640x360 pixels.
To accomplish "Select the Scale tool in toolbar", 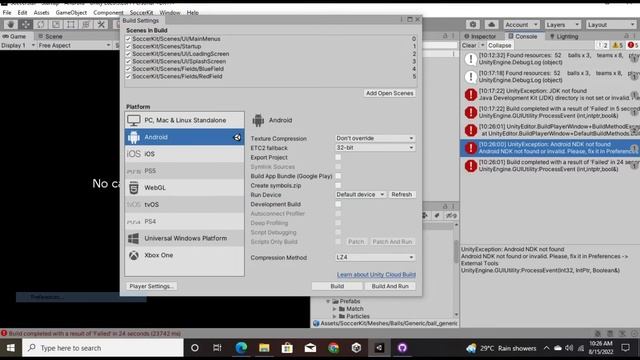I will pyautogui.click(x=56, y=24).
